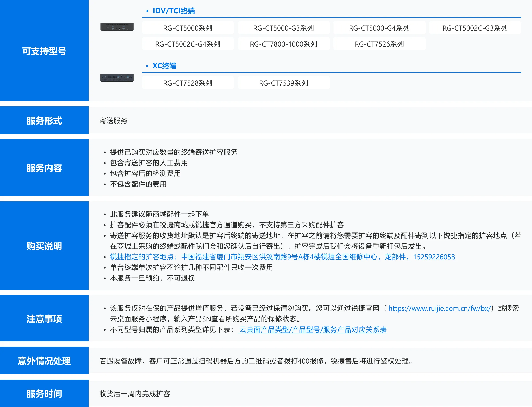The height and width of the screenshot is (407, 532).
Task: Click the XC terminal device image
Action: coord(117,78)
